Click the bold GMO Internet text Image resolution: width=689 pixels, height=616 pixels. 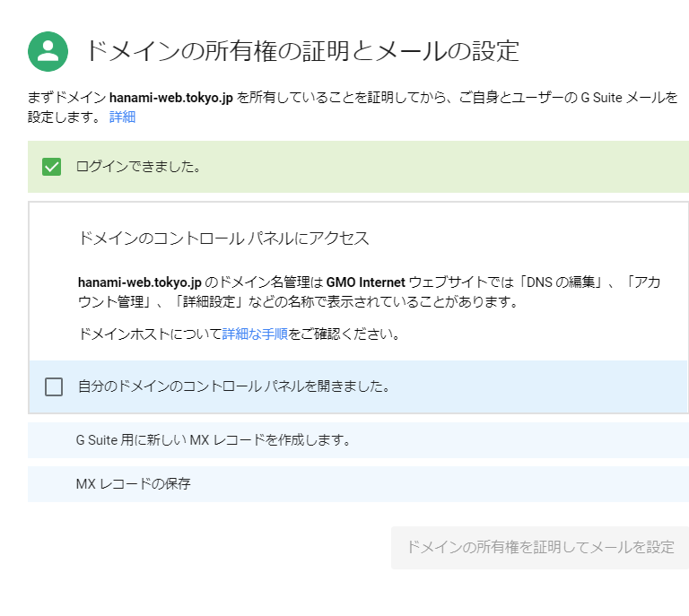(x=366, y=282)
